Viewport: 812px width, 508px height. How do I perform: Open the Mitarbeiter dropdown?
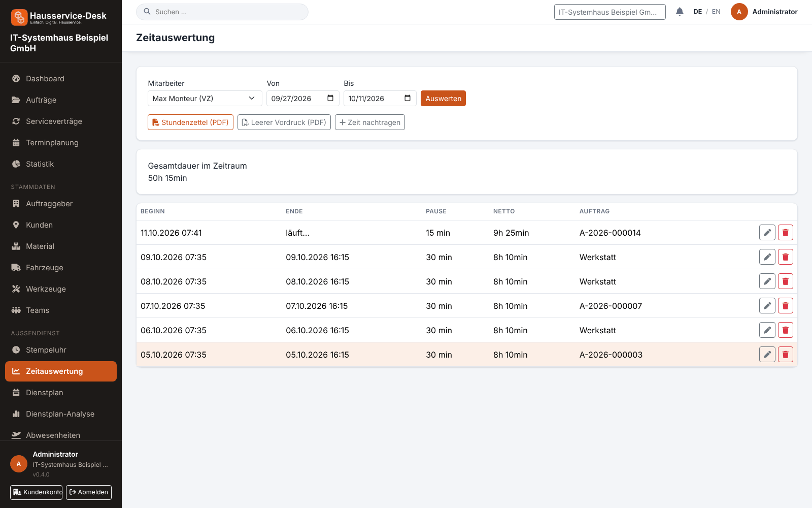205,99
